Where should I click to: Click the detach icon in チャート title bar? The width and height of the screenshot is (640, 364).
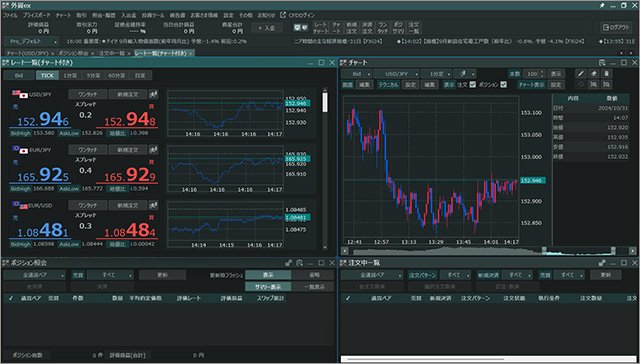(602, 62)
